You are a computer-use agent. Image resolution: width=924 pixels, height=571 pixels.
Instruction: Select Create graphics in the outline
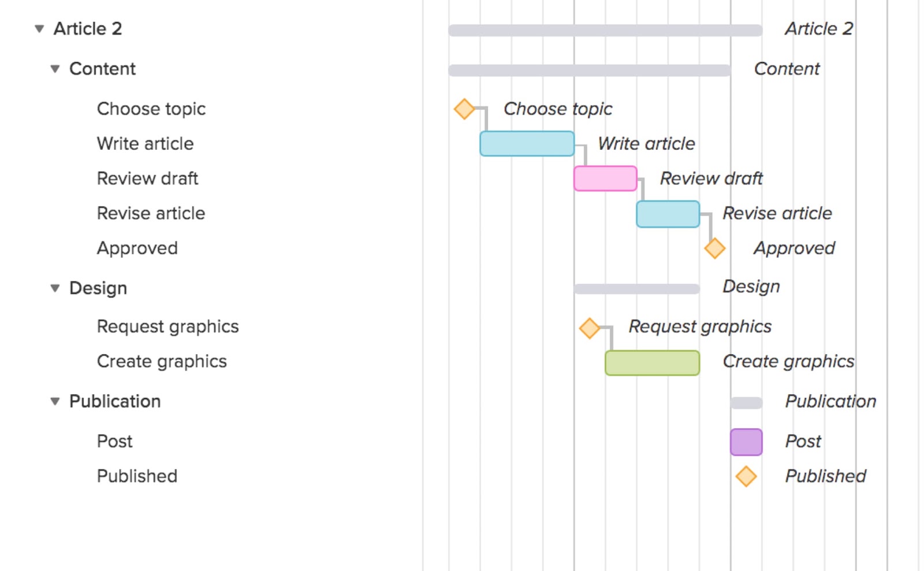[x=162, y=362]
